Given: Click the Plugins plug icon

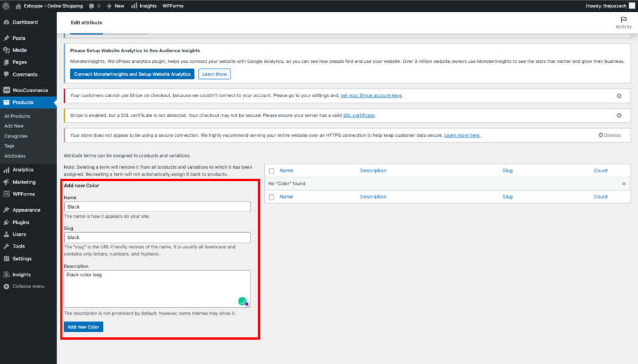Looking at the screenshot, I should pyautogui.click(x=6, y=222).
